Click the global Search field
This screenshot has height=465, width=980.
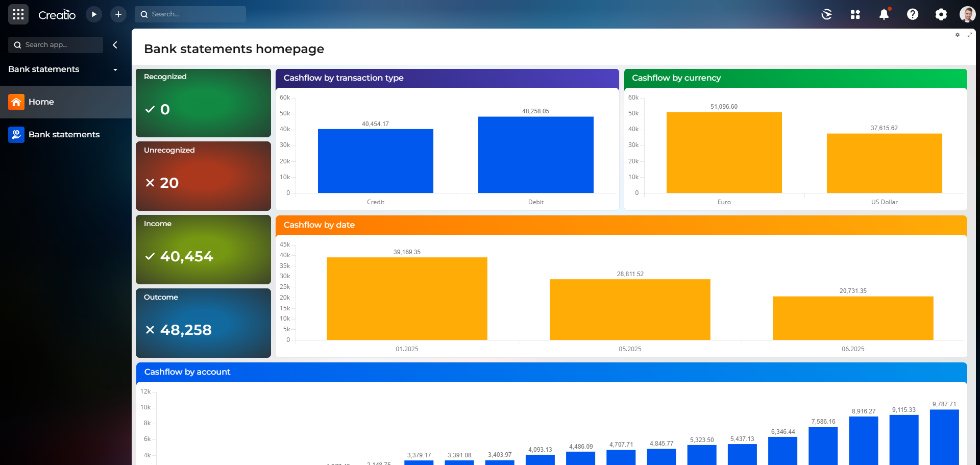[x=190, y=14]
